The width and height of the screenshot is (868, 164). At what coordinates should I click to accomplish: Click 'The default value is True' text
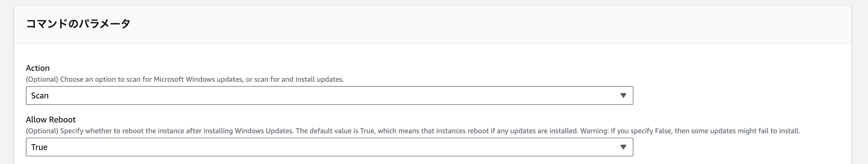[335, 131]
